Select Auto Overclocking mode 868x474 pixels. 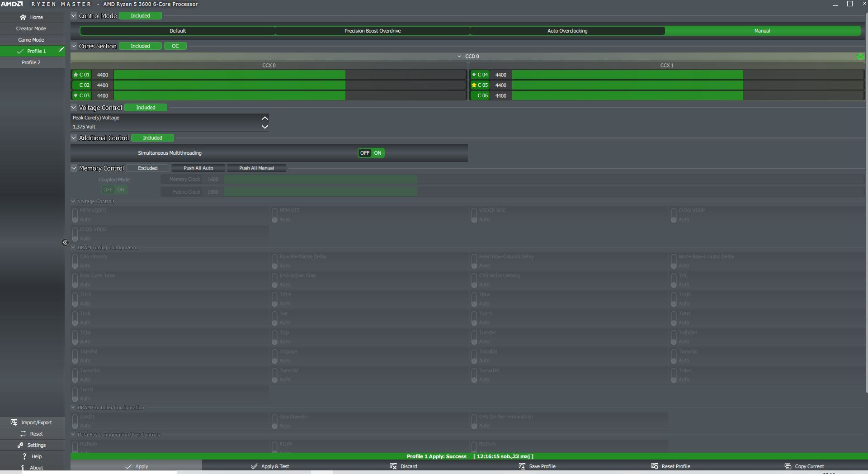tap(567, 31)
